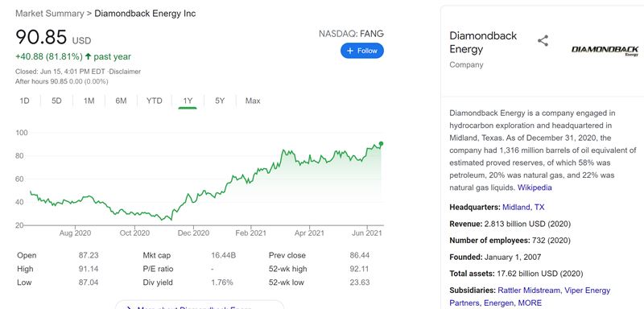
Task: Open the Wikipedia link in description
Action: pos(535,187)
